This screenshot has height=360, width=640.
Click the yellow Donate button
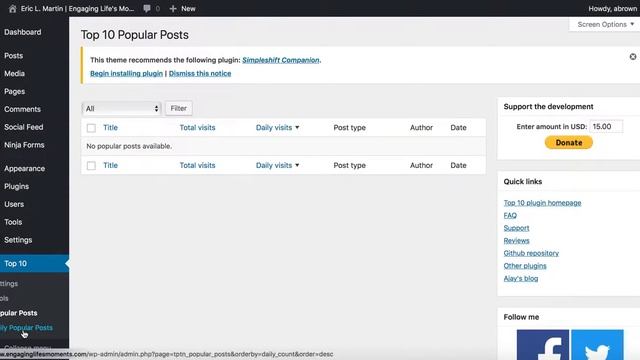pos(569,142)
